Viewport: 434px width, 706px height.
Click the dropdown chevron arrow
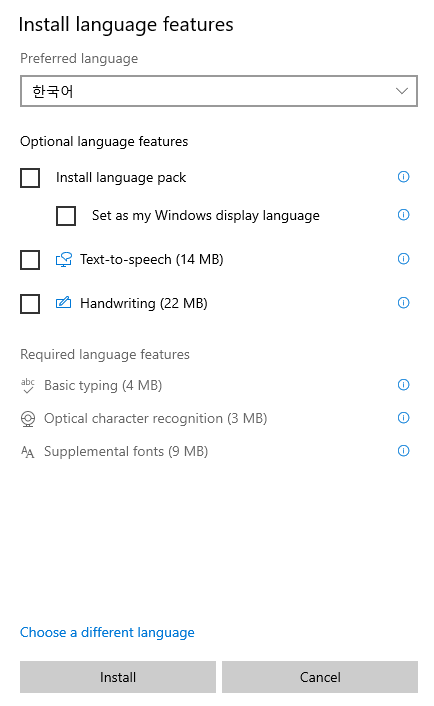pos(402,91)
